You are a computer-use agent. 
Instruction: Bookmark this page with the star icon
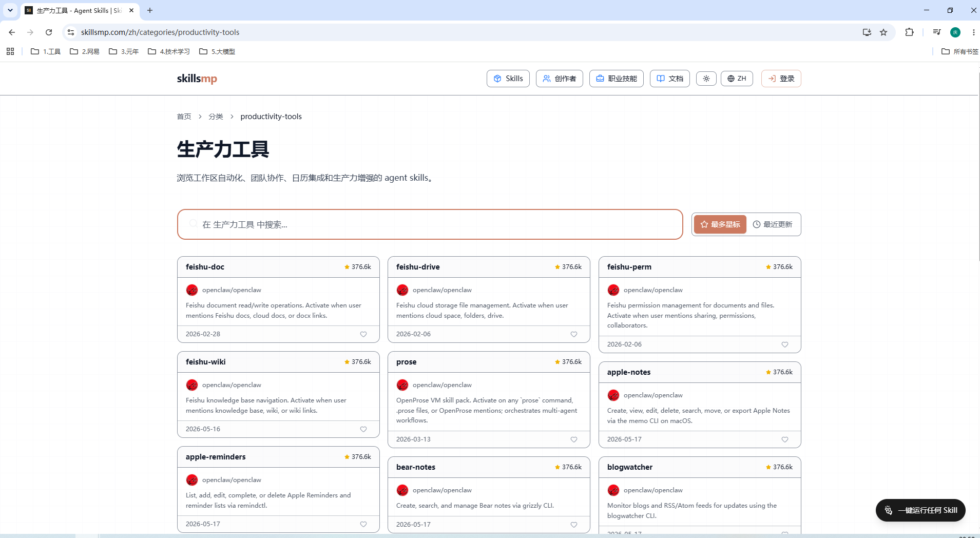(883, 32)
